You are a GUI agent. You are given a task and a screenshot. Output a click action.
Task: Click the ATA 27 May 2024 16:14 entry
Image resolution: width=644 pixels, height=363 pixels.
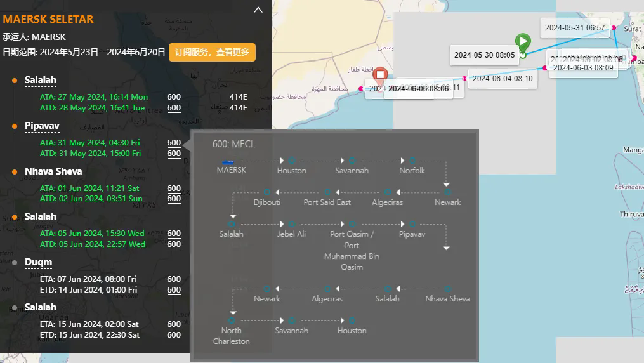coord(94,97)
